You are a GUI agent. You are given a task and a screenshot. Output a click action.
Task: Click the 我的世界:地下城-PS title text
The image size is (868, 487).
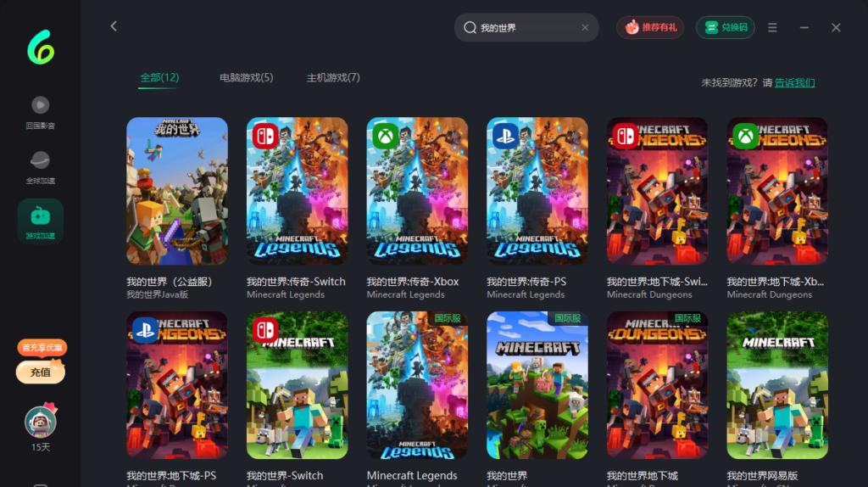coord(171,475)
